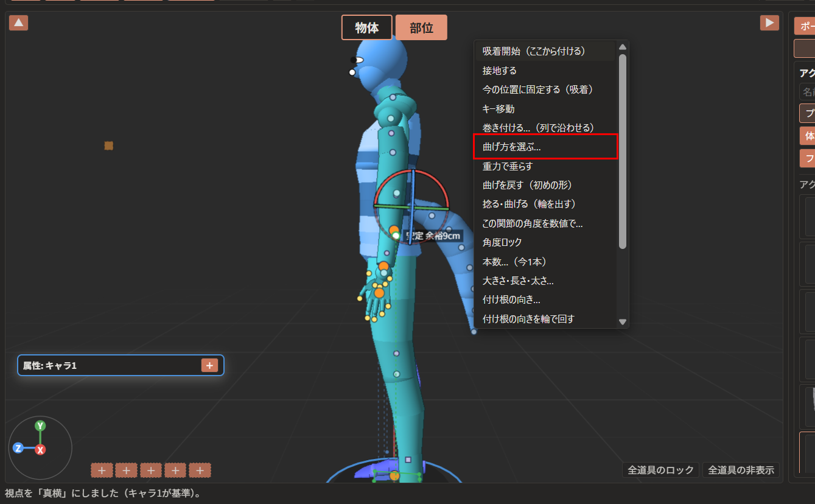The image size is (815, 504).
Task: Click the 固定 余裕9cm label in the viewport
Action: [433, 236]
